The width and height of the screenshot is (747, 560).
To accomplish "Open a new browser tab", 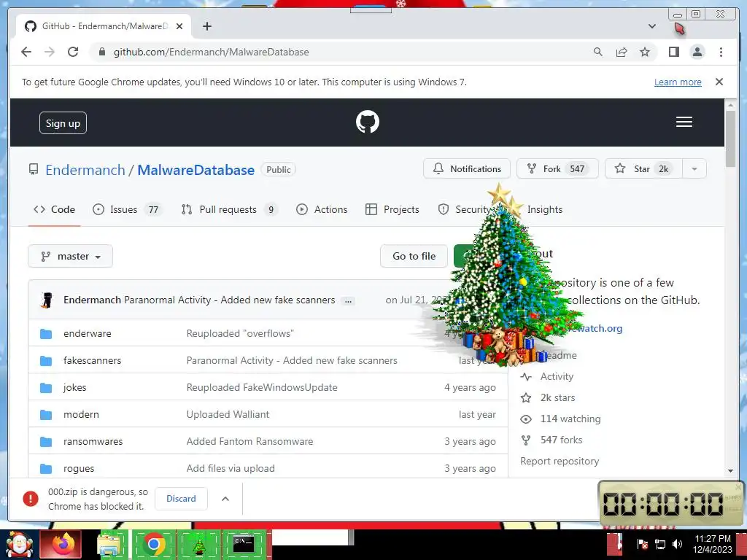I will (x=206, y=26).
